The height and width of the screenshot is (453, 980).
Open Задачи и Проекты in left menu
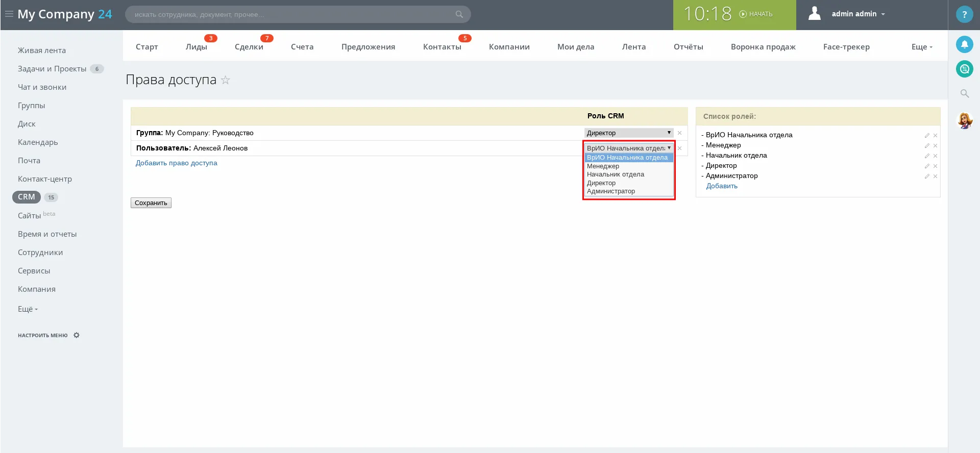(52, 69)
